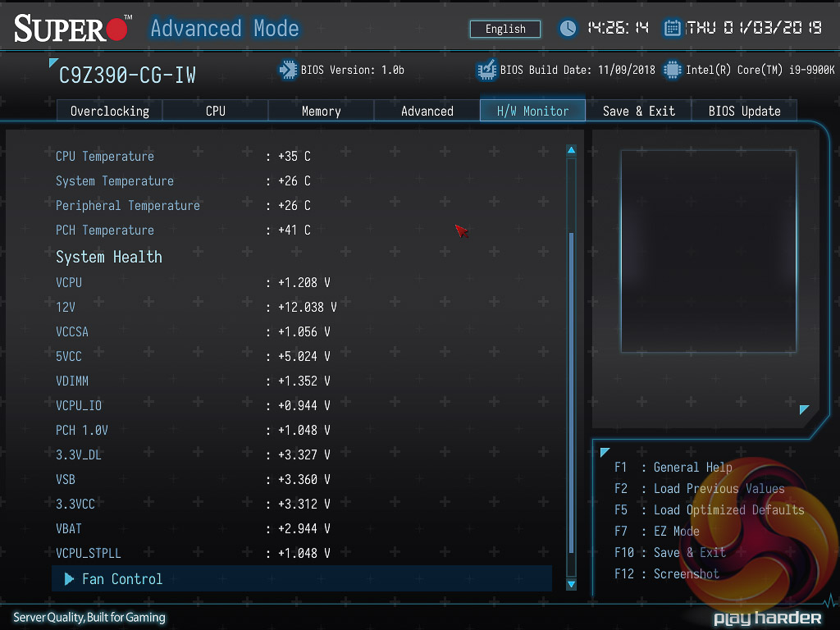The width and height of the screenshot is (840, 630).
Task: Expand the Fan Control submenu
Action: pyautogui.click(x=302, y=578)
